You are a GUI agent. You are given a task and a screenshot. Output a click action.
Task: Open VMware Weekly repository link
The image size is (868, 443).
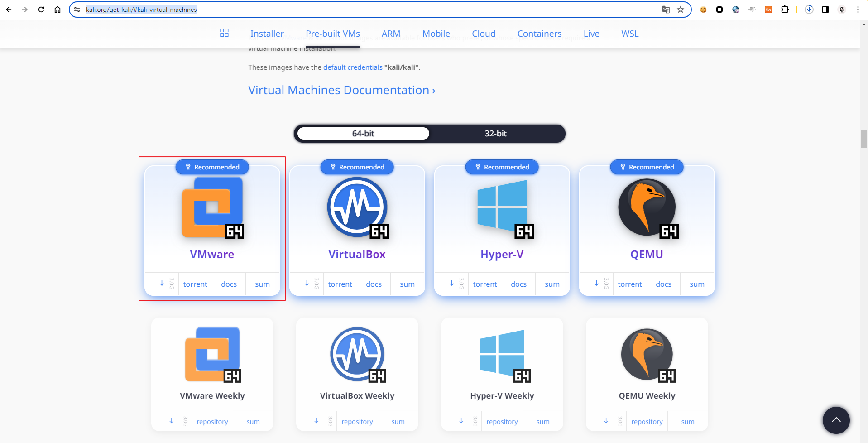click(212, 422)
